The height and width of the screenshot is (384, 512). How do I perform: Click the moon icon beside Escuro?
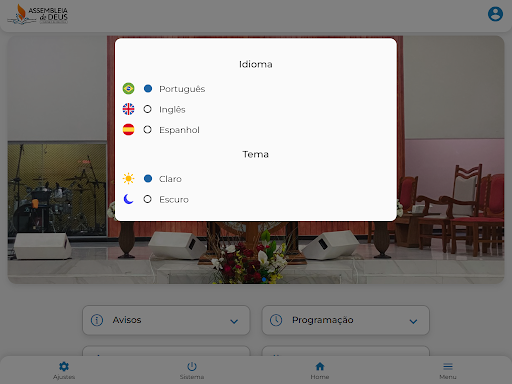pos(128,199)
